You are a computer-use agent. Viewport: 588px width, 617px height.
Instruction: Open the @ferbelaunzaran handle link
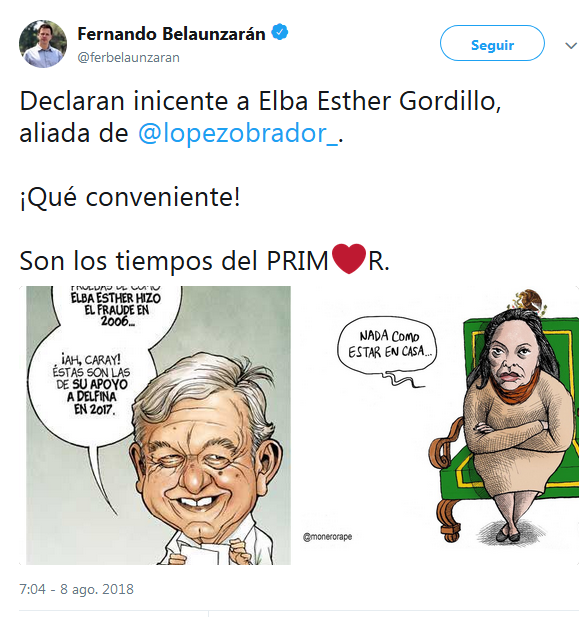point(129,58)
